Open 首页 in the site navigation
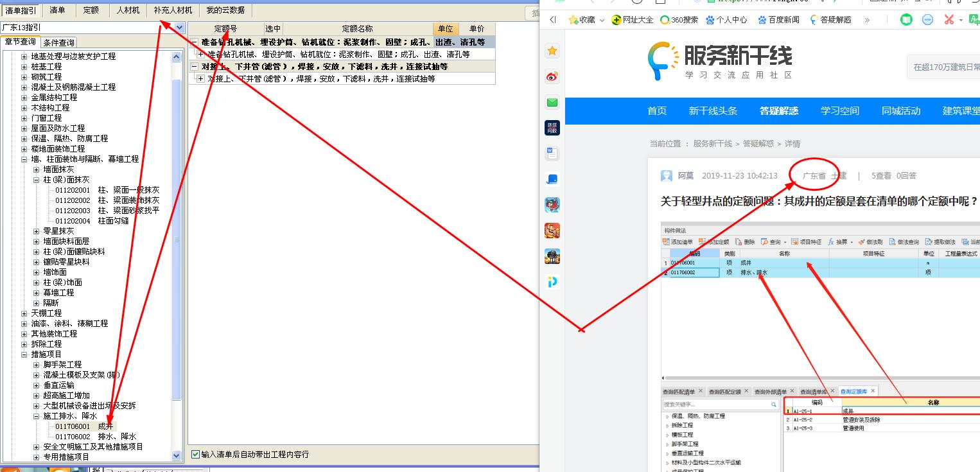The height and width of the screenshot is (472, 980). point(657,111)
